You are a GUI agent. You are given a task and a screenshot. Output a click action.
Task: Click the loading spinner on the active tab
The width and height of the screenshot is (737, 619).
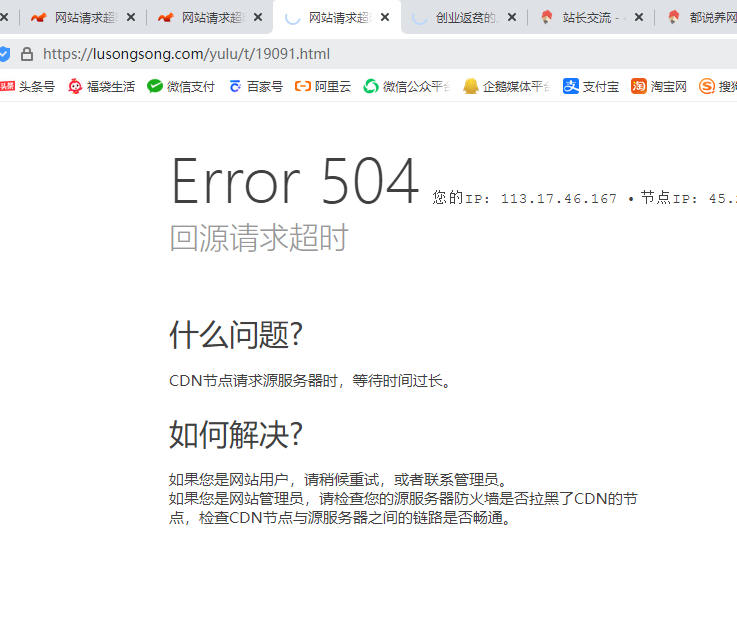pos(292,17)
